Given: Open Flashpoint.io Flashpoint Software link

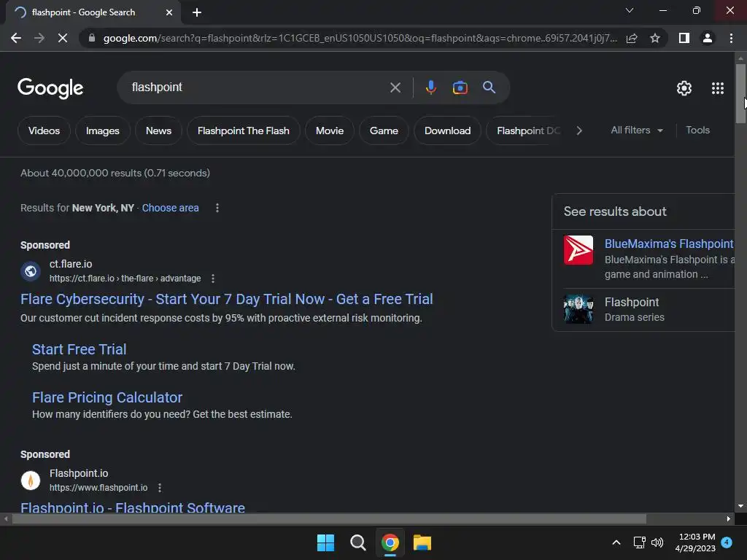Looking at the screenshot, I should pyautogui.click(x=133, y=507).
